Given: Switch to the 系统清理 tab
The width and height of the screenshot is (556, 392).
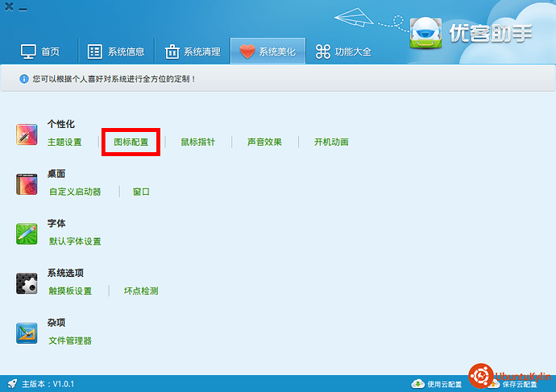Looking at the screenshot, I should tap(193, 52).
